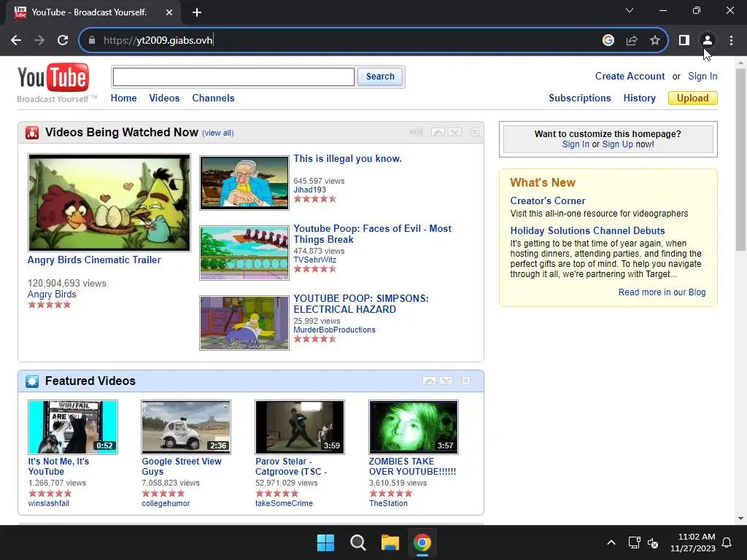747x560 pixels.
Task: Click It's Not Me, It's YouTube title
Action: 58,467
